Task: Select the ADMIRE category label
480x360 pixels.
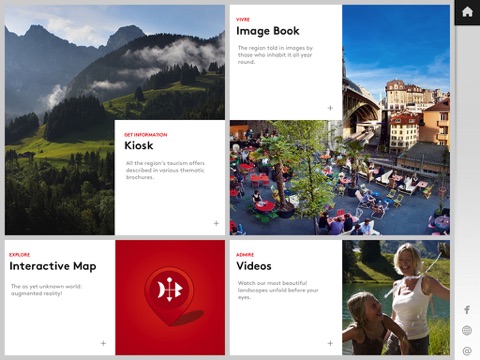Action: coord(245,255)
